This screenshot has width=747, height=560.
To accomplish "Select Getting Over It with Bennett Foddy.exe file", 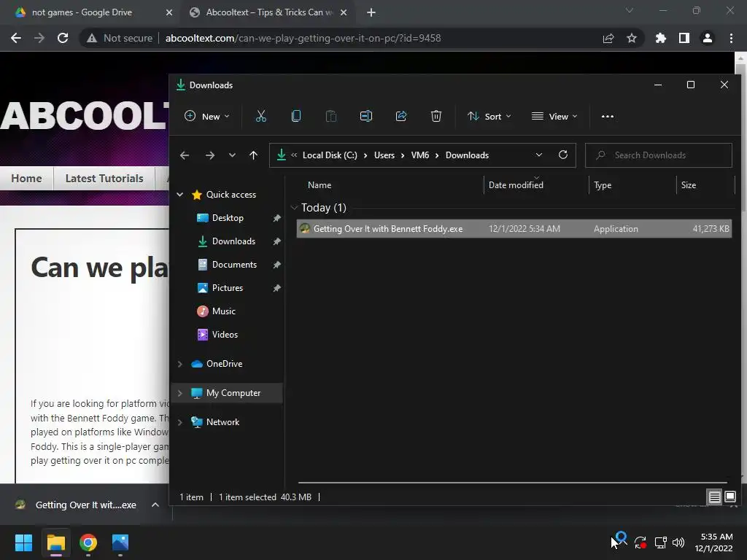I will (514, 229).
